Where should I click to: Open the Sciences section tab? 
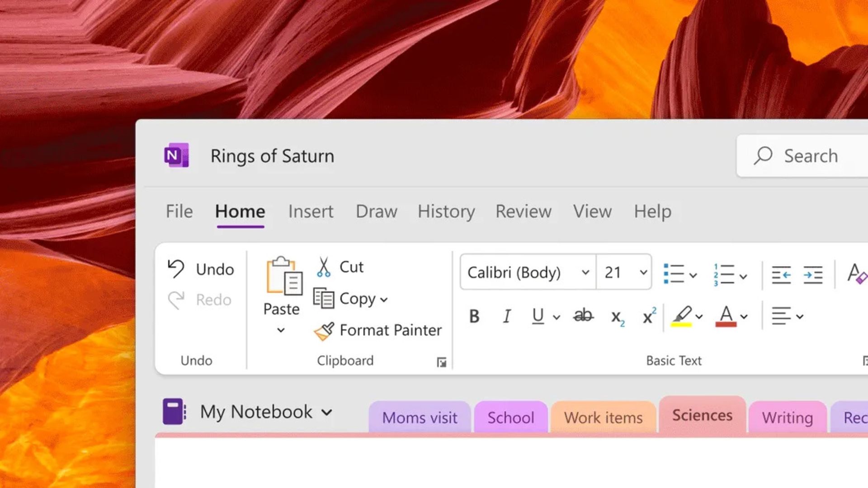pos(702,415)
